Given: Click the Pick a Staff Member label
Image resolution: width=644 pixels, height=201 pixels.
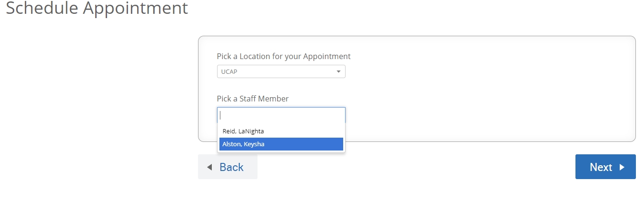Looking at the screenshot, I should coord(253,99).
